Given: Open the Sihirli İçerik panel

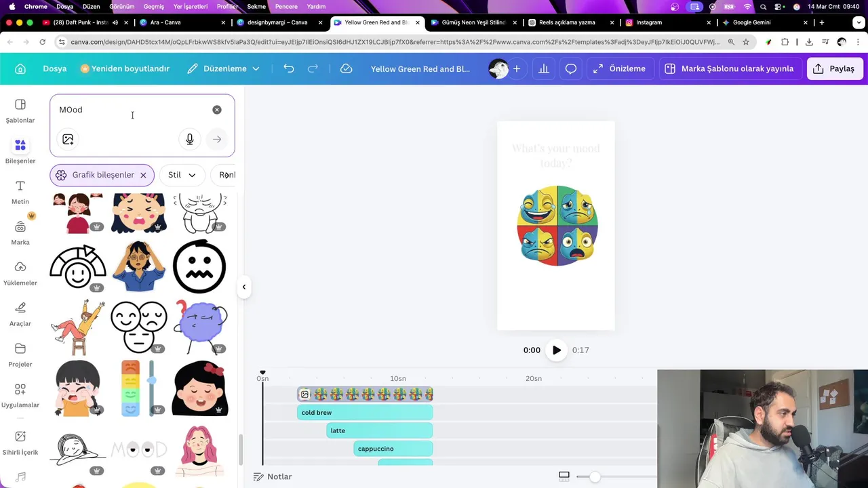Looking at the screenshot, I should click(x=20, y=443).
